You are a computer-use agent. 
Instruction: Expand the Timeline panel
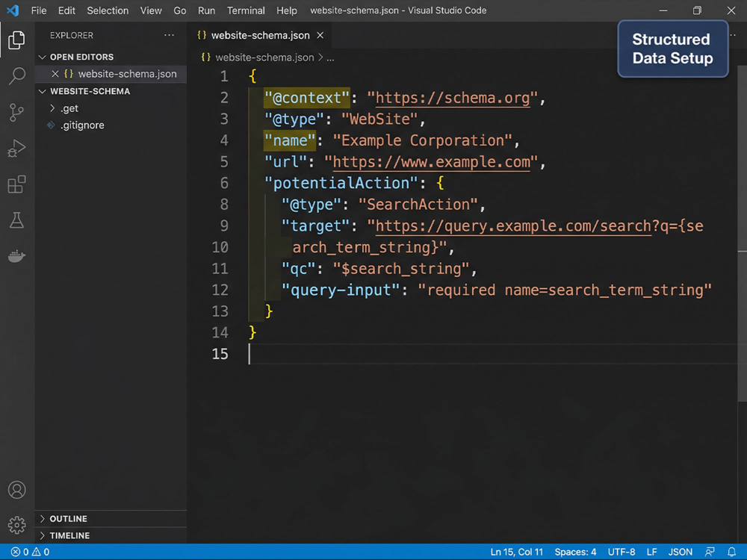point(43,535)
